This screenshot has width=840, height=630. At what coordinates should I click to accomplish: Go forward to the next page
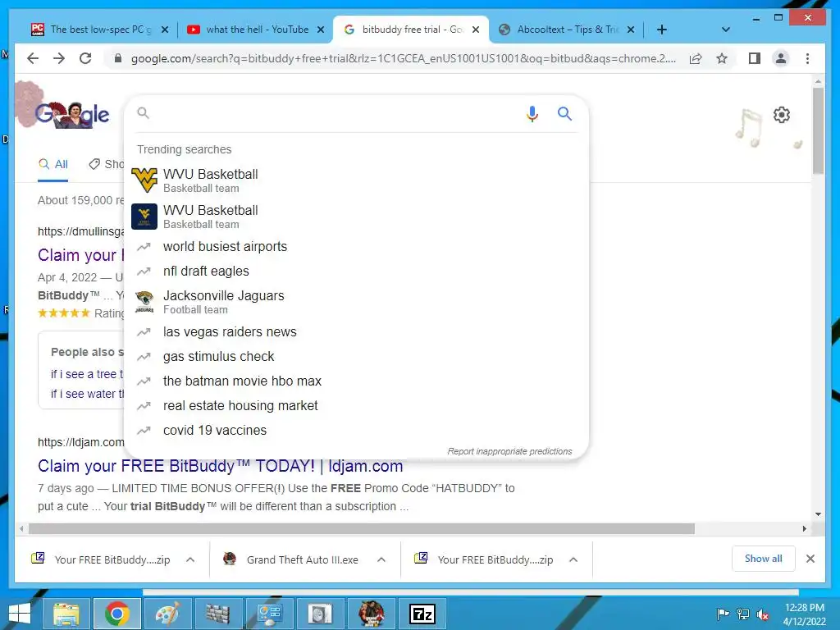coord(59,58)
